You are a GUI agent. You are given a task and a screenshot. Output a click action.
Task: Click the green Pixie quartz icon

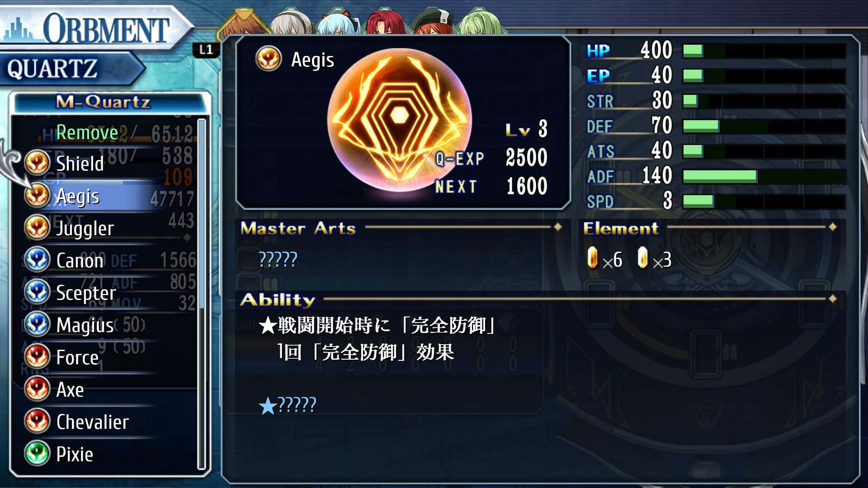point(37,454)
